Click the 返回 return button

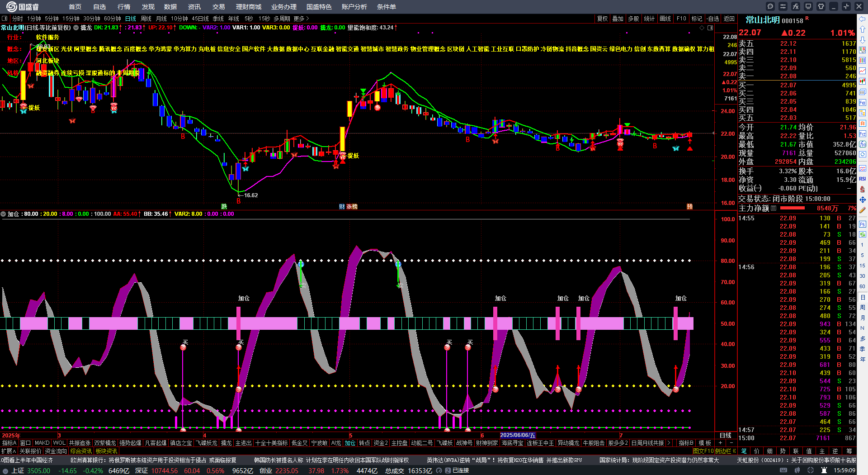pyautogui.click(x=729, y=19)
